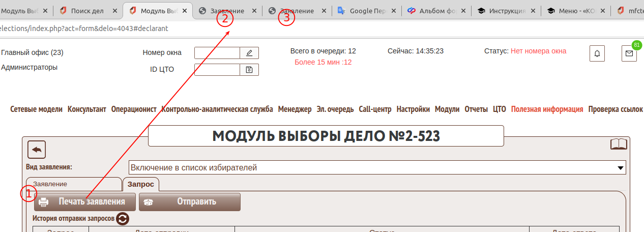Focus the ID ЦТО input field
Screen dimensions: 644x232
(x=217, y=70)
